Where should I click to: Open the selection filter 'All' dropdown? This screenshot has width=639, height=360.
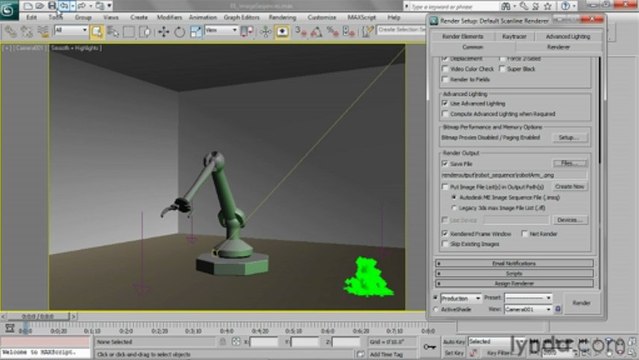click(x=71, y=30)
